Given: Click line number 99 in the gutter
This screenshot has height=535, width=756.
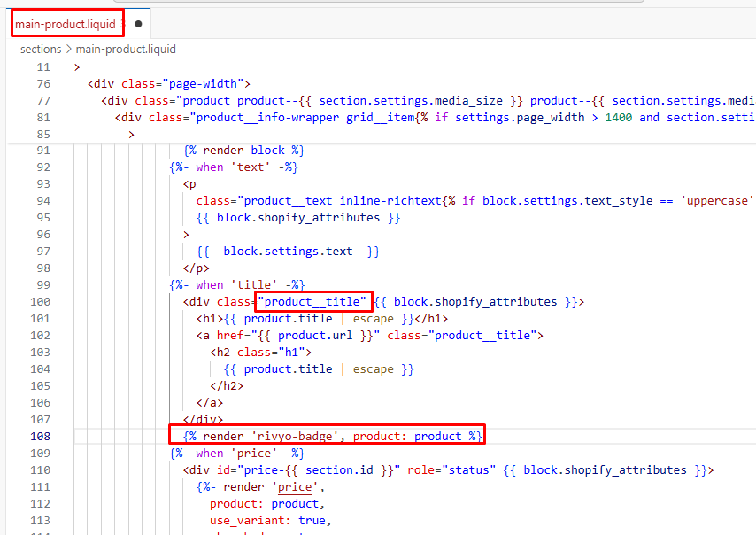Looking at the screenshot, I should [43, 284].
